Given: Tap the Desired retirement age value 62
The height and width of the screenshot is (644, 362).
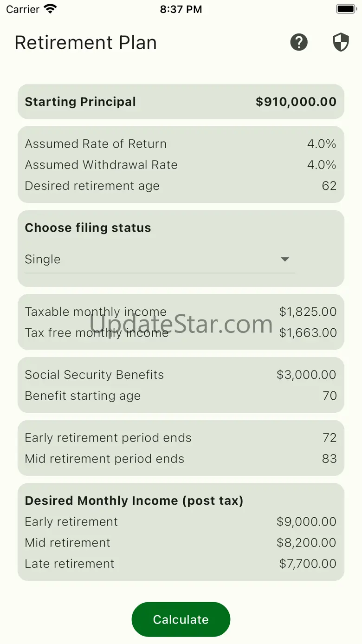Looking at the screenshot, I should click(329, 186).
